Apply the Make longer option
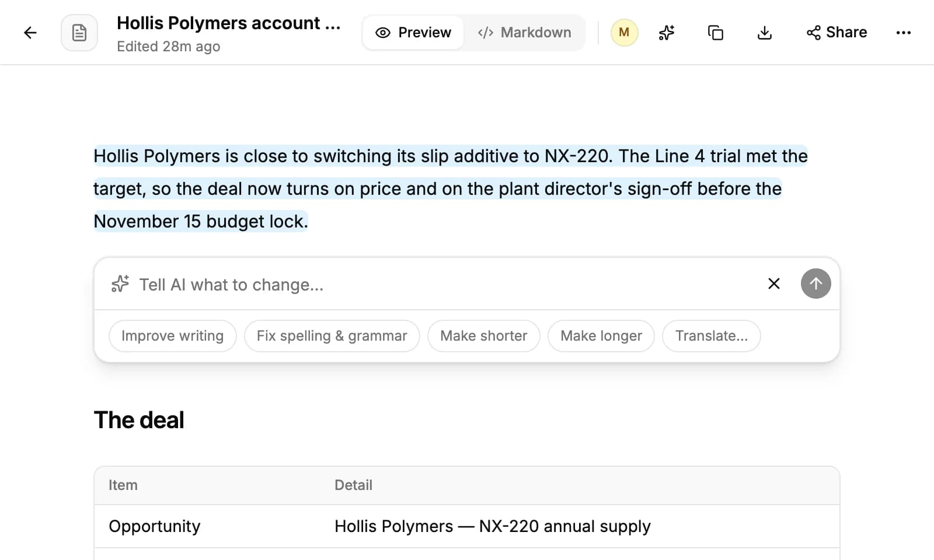The height and width of the screenshot is (560, 934). click(601, 336)
